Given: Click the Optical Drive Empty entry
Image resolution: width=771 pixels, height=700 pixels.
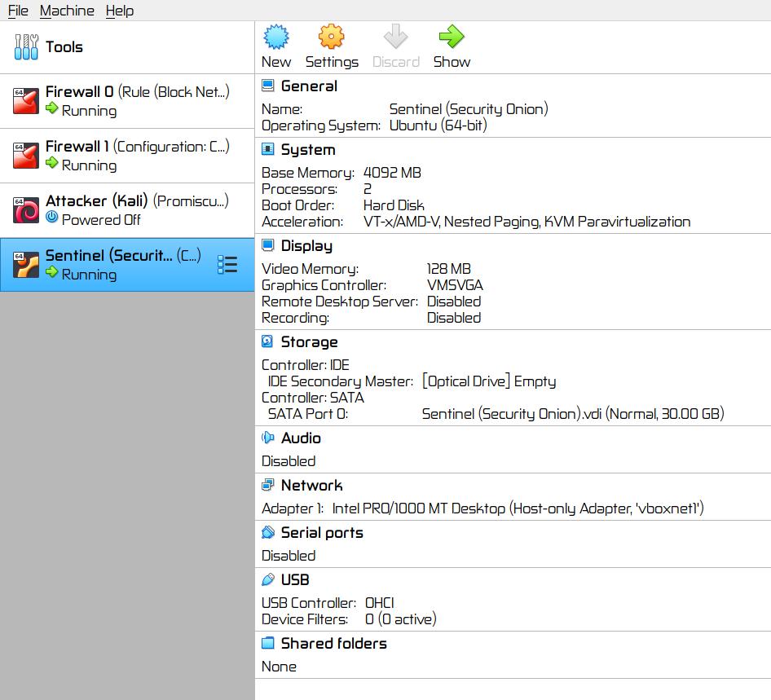Looking at the screenshot, I should [488, 381].
